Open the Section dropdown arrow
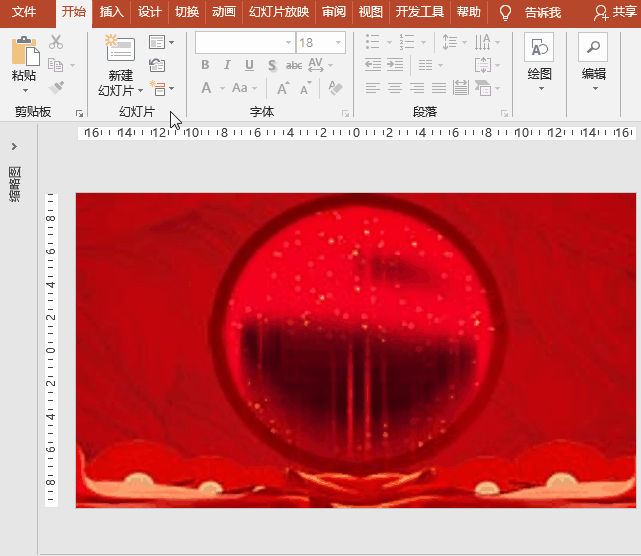This screenshot has width=641, height=556. click(172, 88)
